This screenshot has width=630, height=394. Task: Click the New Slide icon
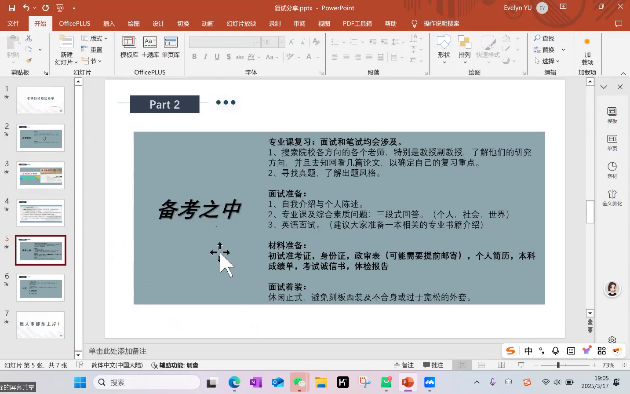66,42
